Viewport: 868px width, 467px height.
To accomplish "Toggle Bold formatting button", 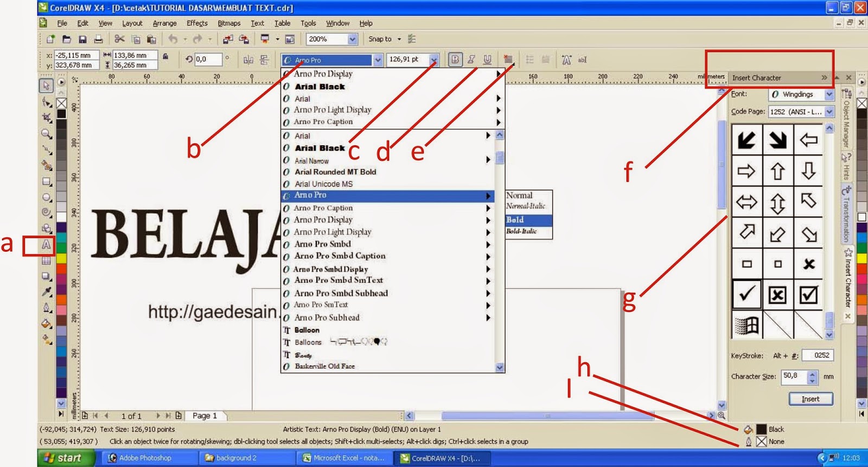I will [x=455, y=60].
